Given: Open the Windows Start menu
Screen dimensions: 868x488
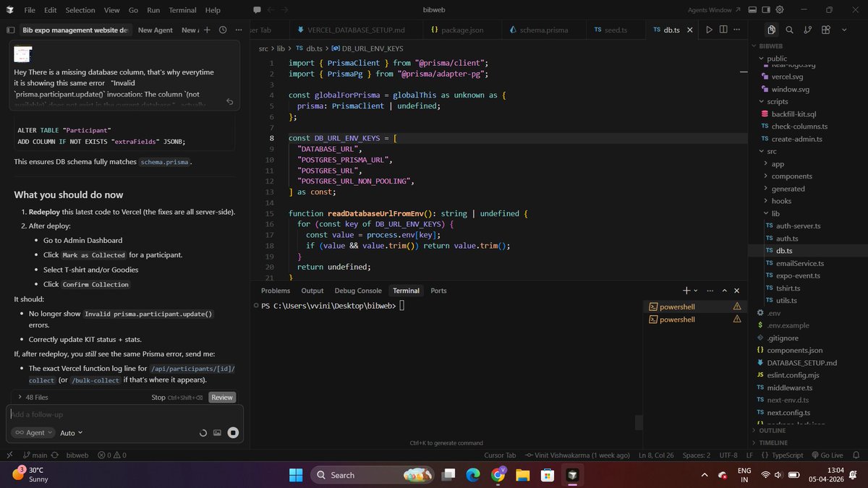Looking at the screenshot, I should pos(295,475).
